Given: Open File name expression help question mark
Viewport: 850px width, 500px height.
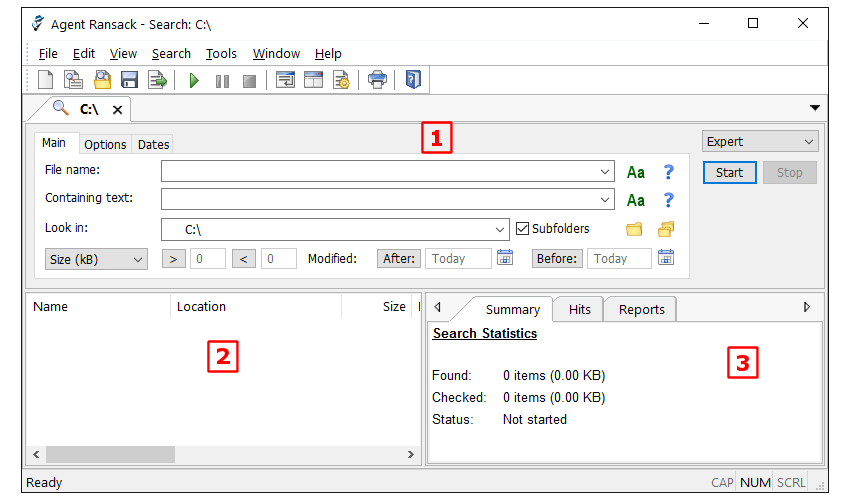Looking at the screenshot, I should pyautogui.click(x=668, y=172).
